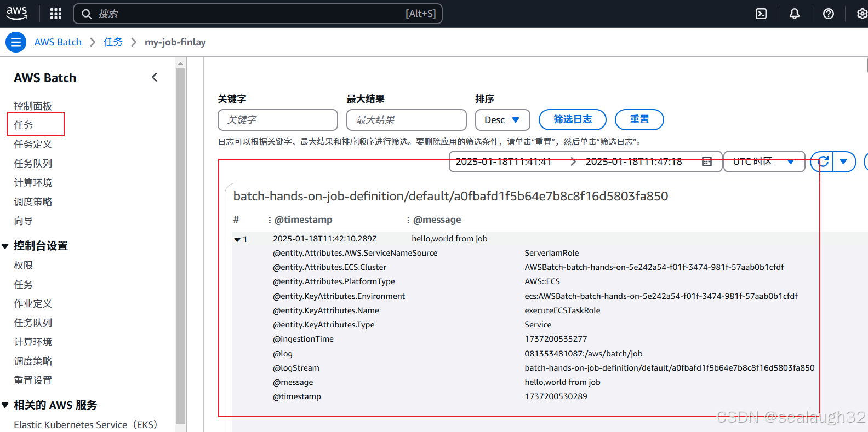Open 调度策略 under AWS Batch section
This screenshot has width=868, height=432.
click(x=33, y=201)
